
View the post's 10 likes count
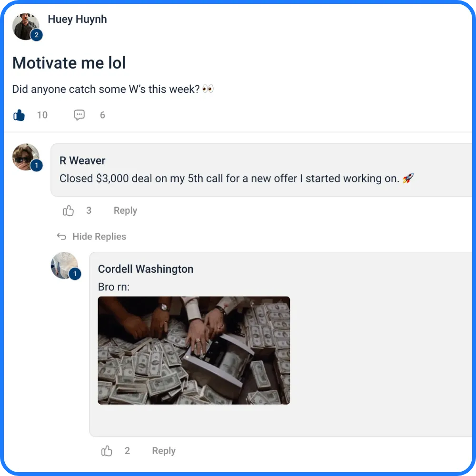tap(42, 115)
